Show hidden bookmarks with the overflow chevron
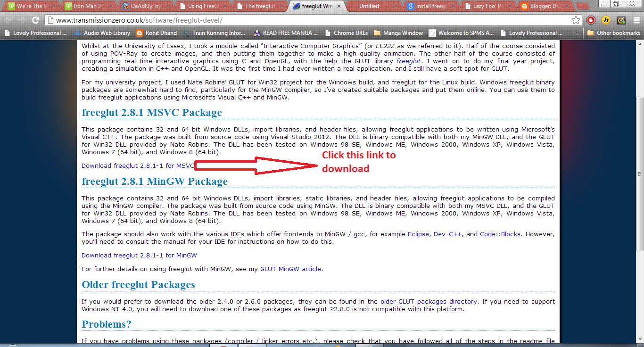Viewport: 644px width, 347px height. [577, 33]
